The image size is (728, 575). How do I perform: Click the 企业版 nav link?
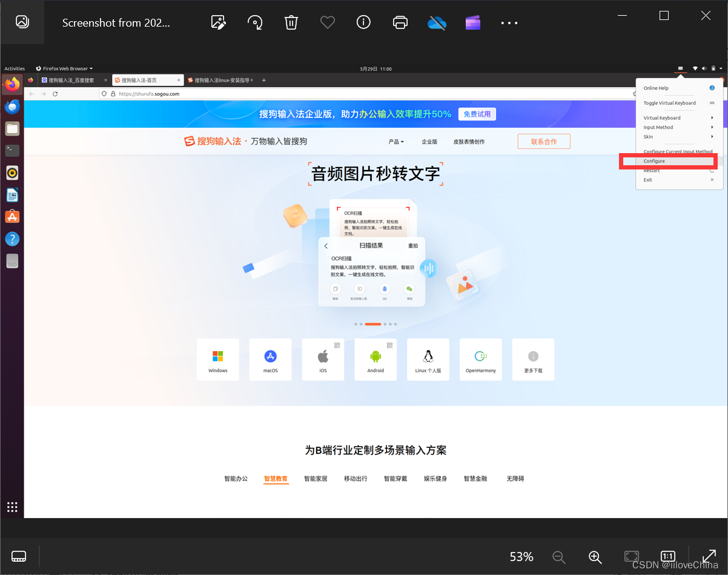coord(429,142)
